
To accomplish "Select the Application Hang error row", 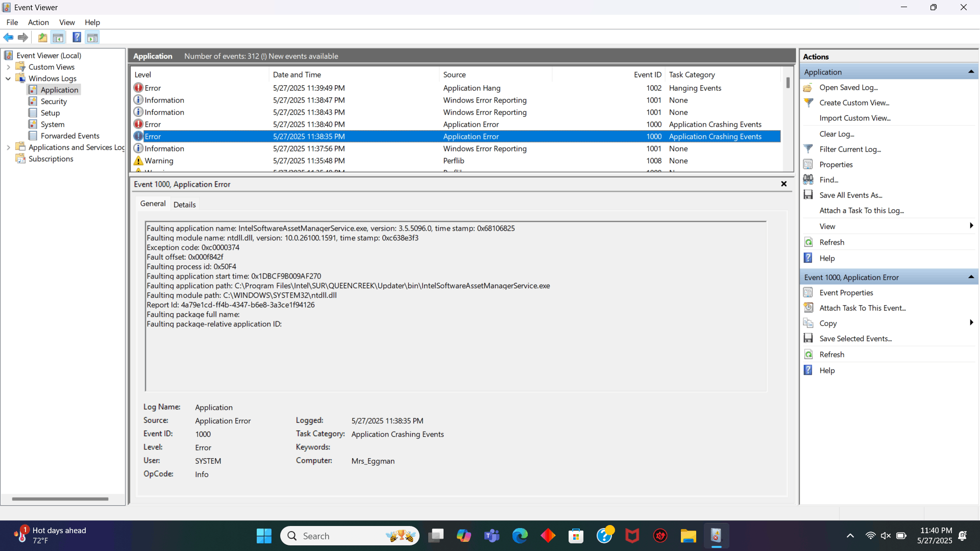I will pos(456,88).
